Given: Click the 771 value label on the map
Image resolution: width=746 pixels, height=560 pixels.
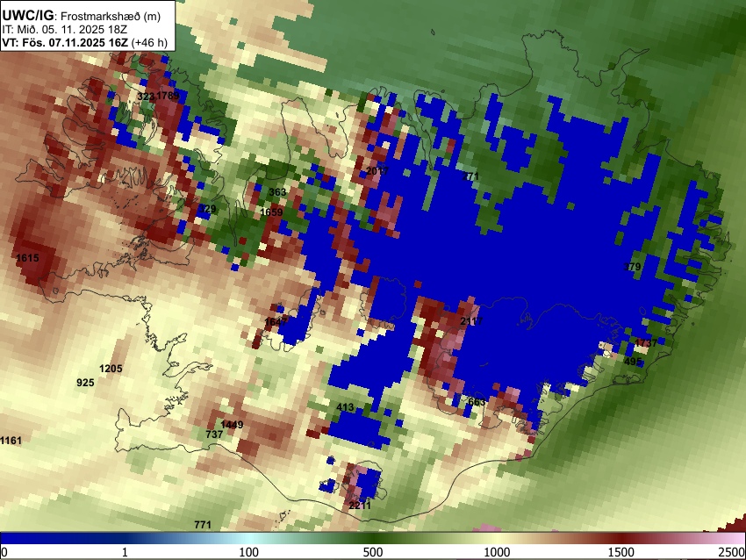Looking at the screenshot, I should point(203,525).
